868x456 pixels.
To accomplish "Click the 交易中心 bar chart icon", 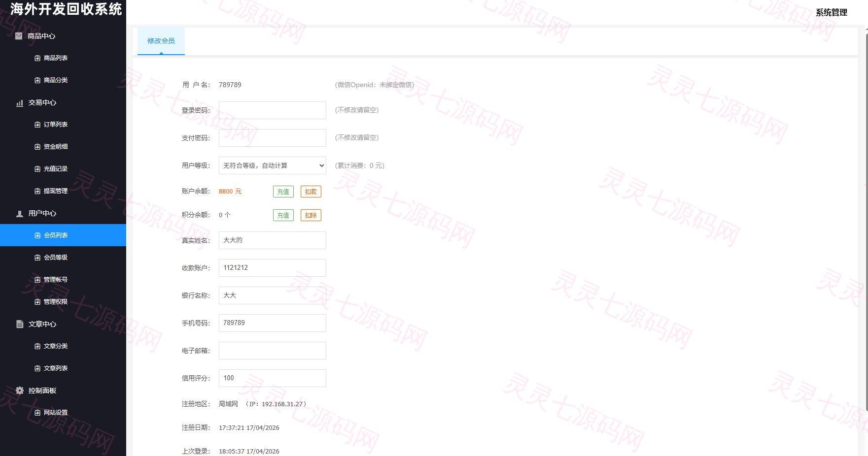I will pyautogui.click(x=20, y=103).
